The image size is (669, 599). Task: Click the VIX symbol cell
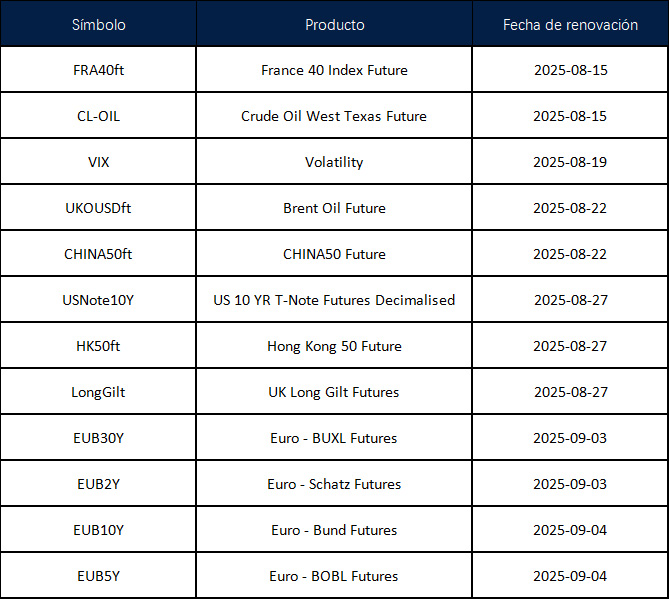[98, 162]
